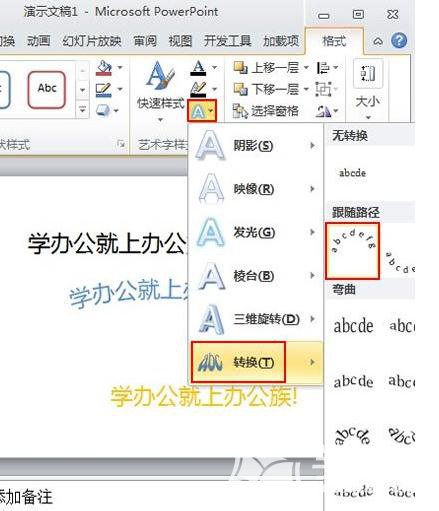Open the 大小 size dropdown
The height and width of the screenshot is (511, 439).
click(368, 89)
